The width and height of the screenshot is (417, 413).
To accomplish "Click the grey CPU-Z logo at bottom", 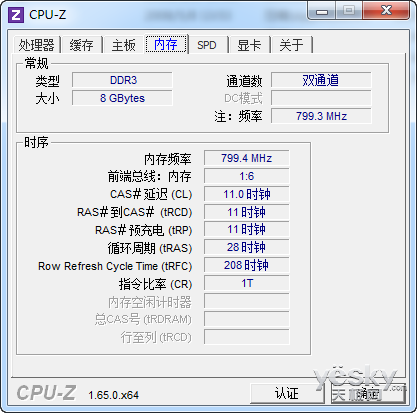I will pyautogui.click(x=46, y=393).
